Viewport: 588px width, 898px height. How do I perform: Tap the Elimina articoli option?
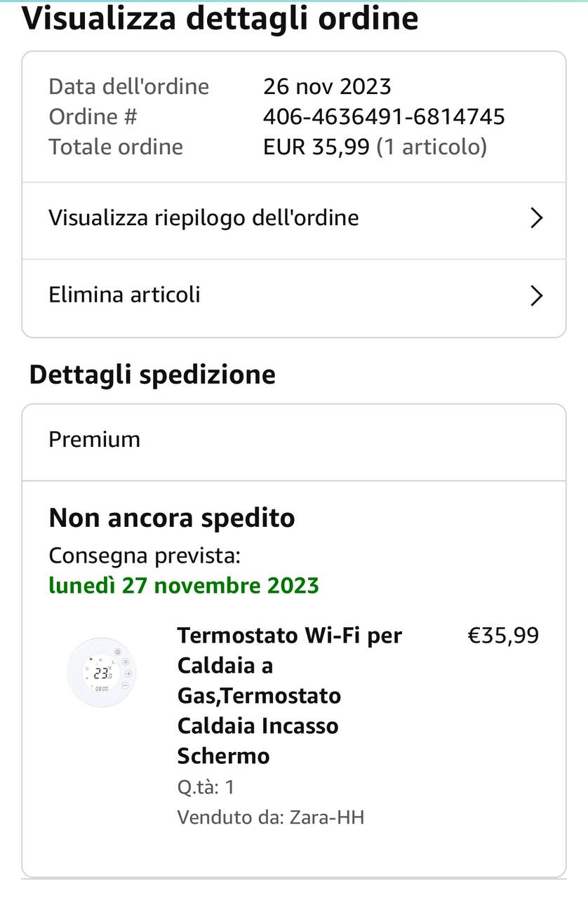(x=124, y=295)
